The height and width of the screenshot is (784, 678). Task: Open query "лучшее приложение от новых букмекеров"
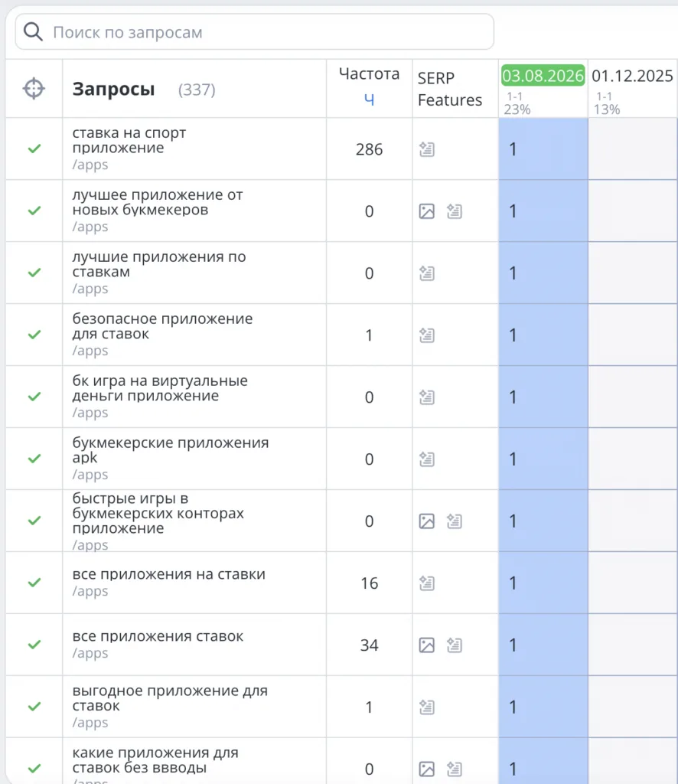pos(158,202)
